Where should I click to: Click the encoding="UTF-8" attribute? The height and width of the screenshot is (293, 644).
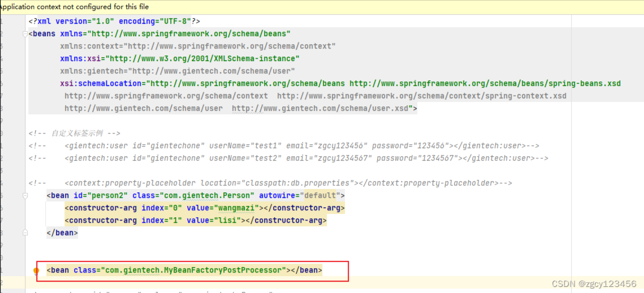pos(155,20)
